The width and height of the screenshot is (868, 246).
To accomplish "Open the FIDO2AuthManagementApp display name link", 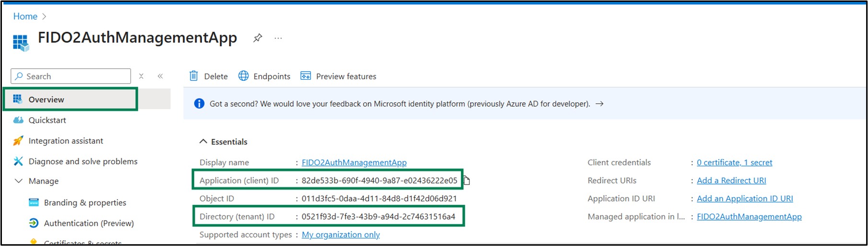I will (354, 162).
